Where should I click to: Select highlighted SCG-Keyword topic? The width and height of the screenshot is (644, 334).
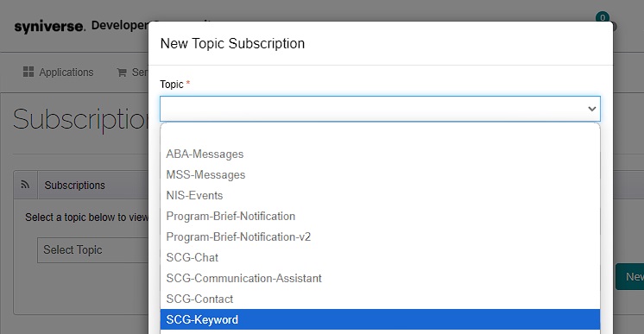(380, 319)
